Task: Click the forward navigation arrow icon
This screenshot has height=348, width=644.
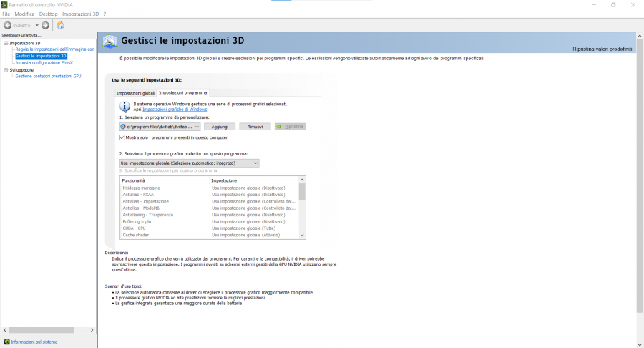Action: click(46, 26)
